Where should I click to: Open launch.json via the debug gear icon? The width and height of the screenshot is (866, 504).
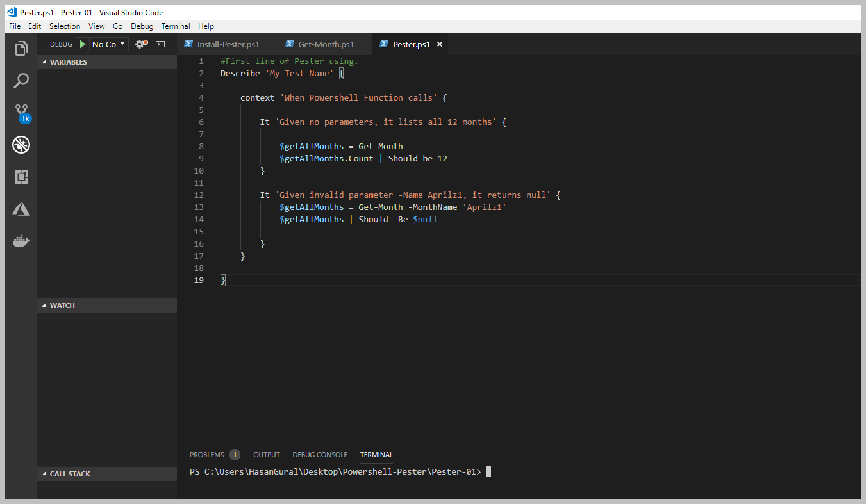pos(141,44)
